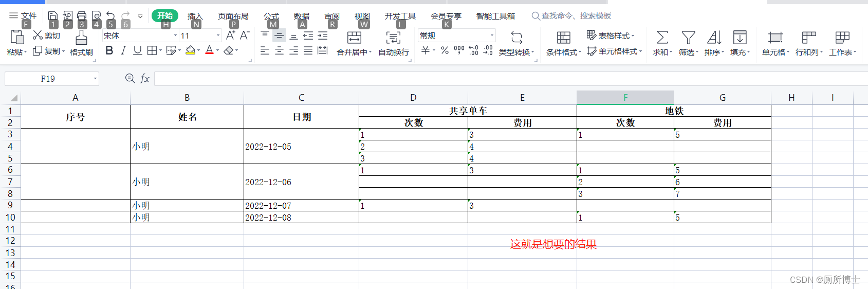
Task: Click the Format Painter (格式刷) brush
Action: [81, 37]
